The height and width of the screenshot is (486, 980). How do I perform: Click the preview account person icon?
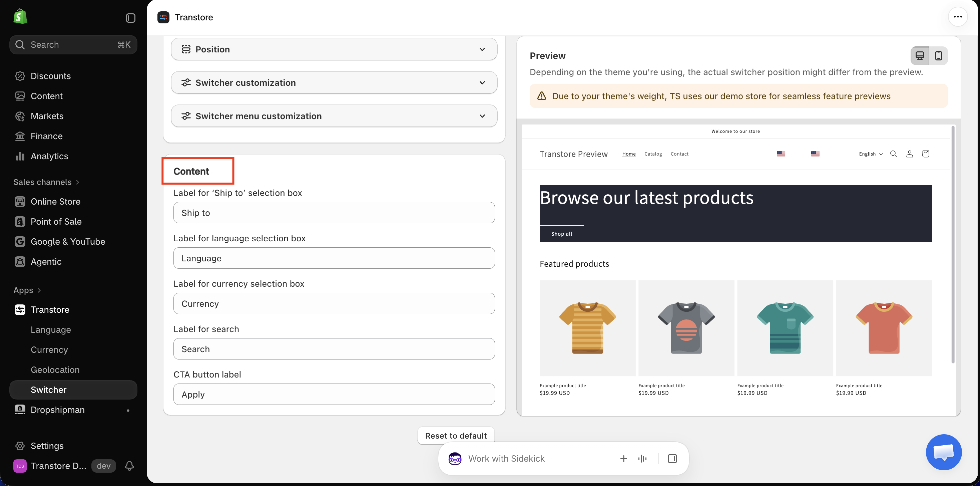pos(910,154)
